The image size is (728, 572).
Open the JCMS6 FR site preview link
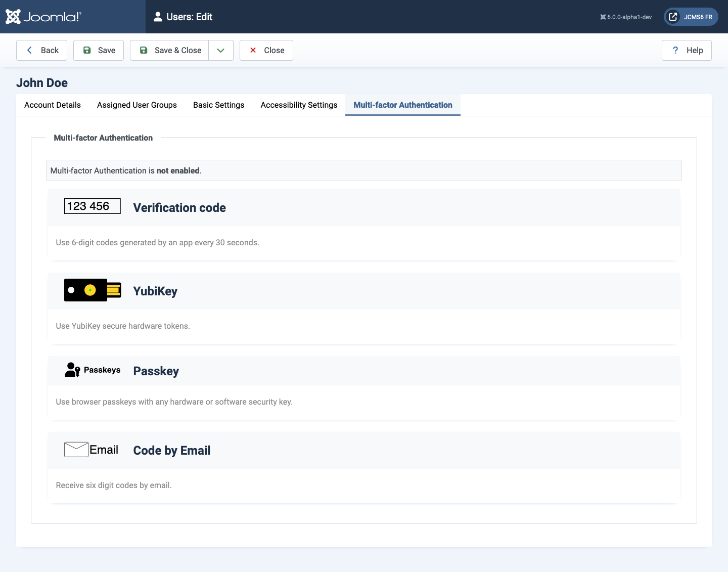[691, 17]
